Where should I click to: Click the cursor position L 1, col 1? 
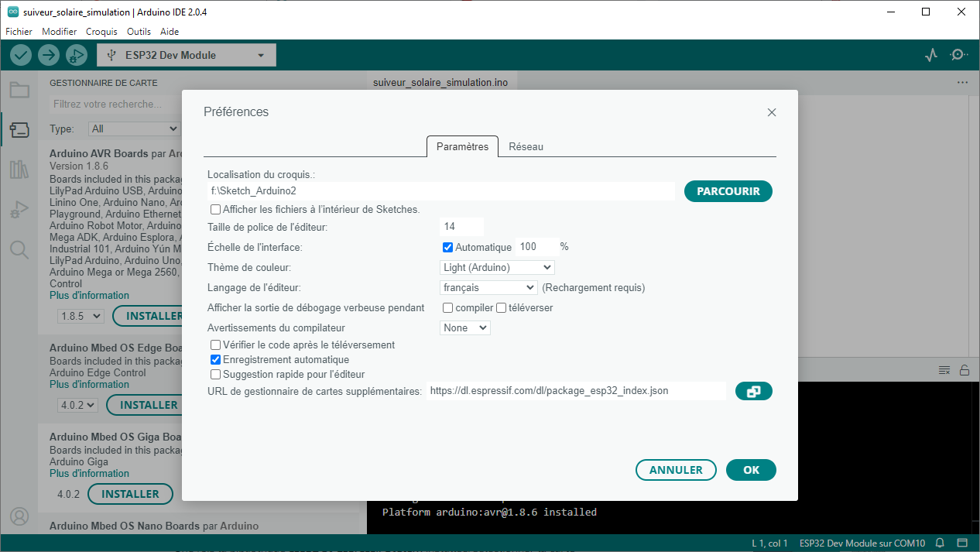[769, 543]
